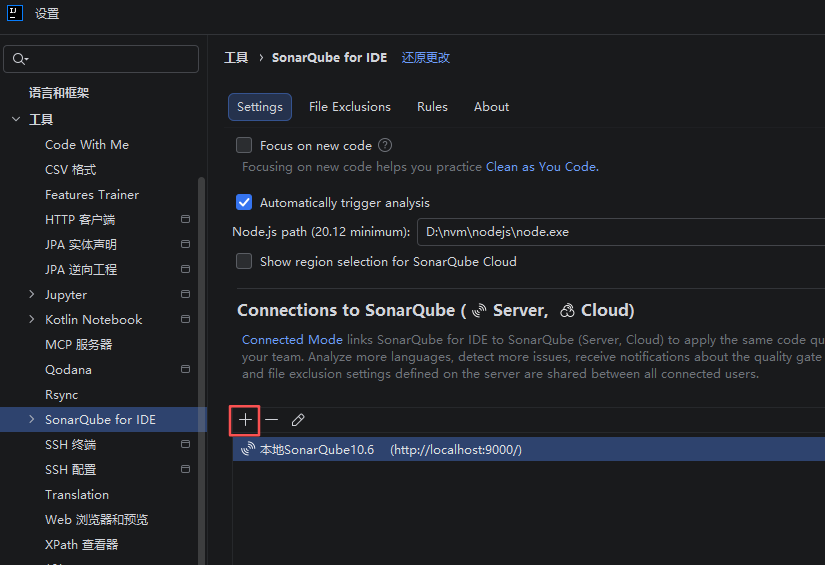Viewport: 825px width, 565px height.
Task: Expand the SonarQube for IDE node
Action: tap(32, 419)
